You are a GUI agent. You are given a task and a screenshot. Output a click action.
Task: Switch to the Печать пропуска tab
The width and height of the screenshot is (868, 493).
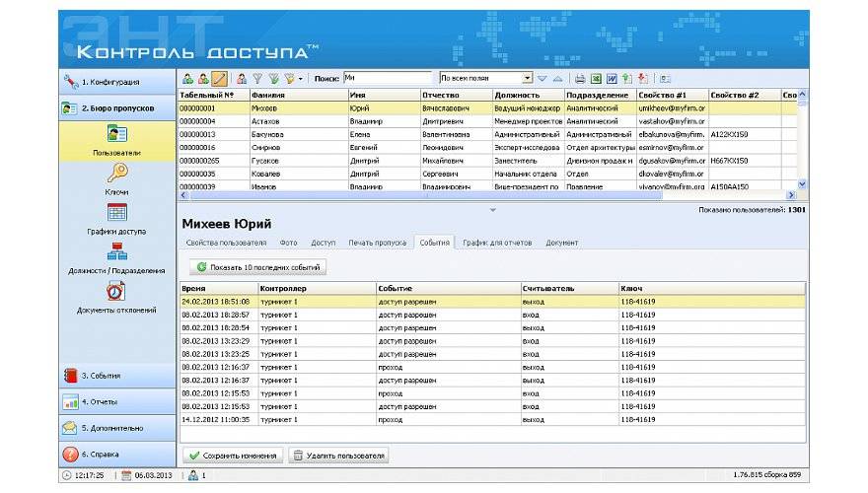point(377,242)
